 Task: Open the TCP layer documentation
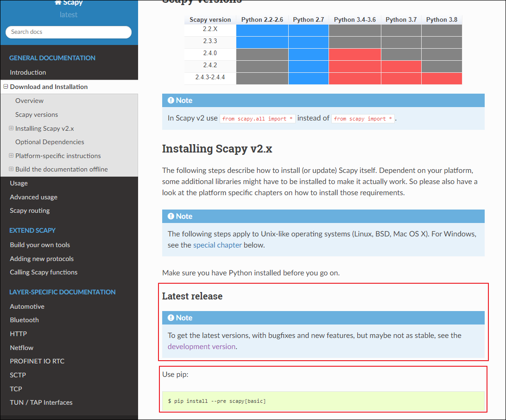pyautogui.click(x=16, y=389)
